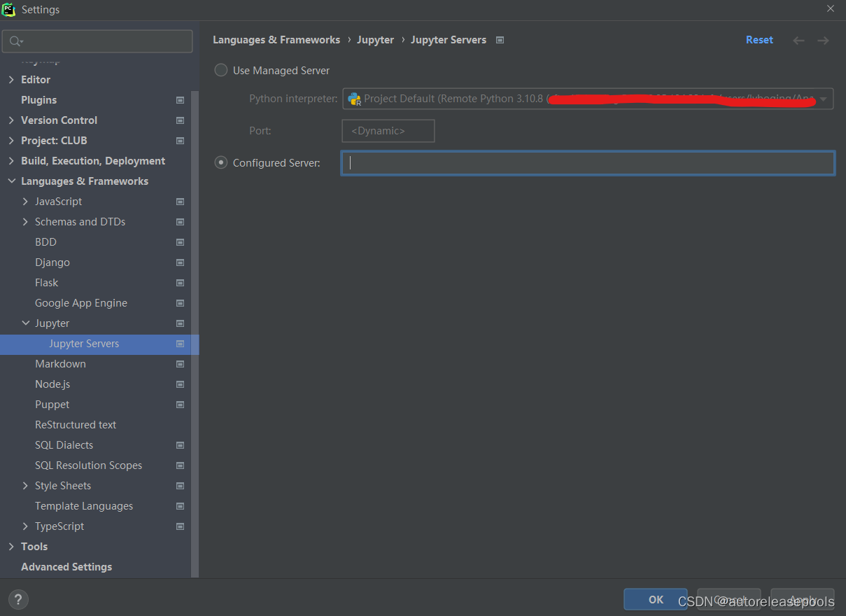Image resolution: width=846 pixels, height=616 pixels.
Task: Confirm settings with the OK button
Action: click(656, 599)
